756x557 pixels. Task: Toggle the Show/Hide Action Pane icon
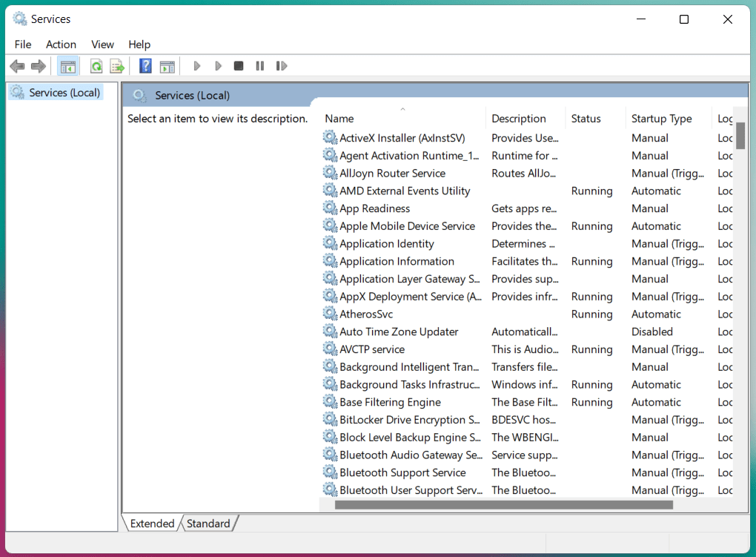point(167,66)
